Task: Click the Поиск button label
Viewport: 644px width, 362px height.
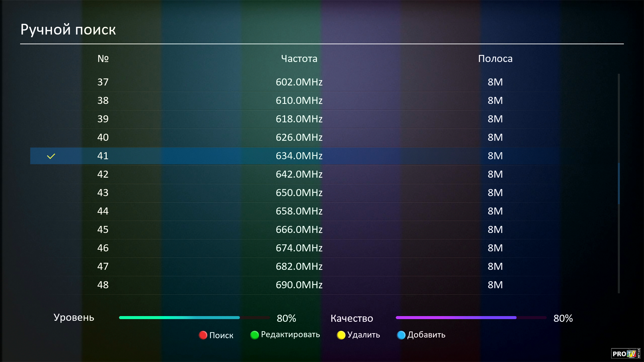Action: (221, 336)
